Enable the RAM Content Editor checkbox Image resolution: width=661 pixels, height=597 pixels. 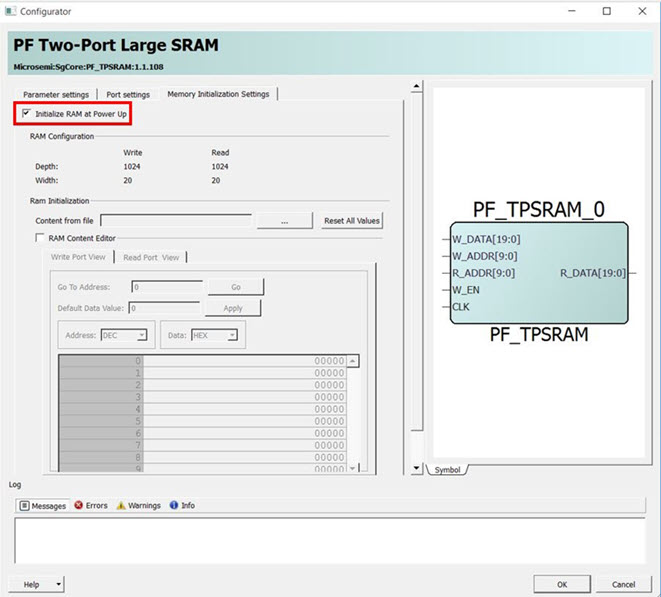pos(40,238)
